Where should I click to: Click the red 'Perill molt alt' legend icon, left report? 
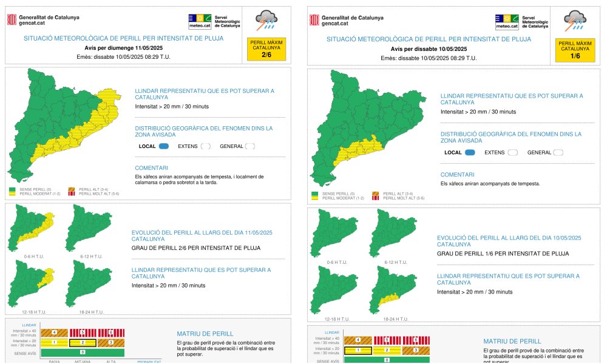[72, 194]
